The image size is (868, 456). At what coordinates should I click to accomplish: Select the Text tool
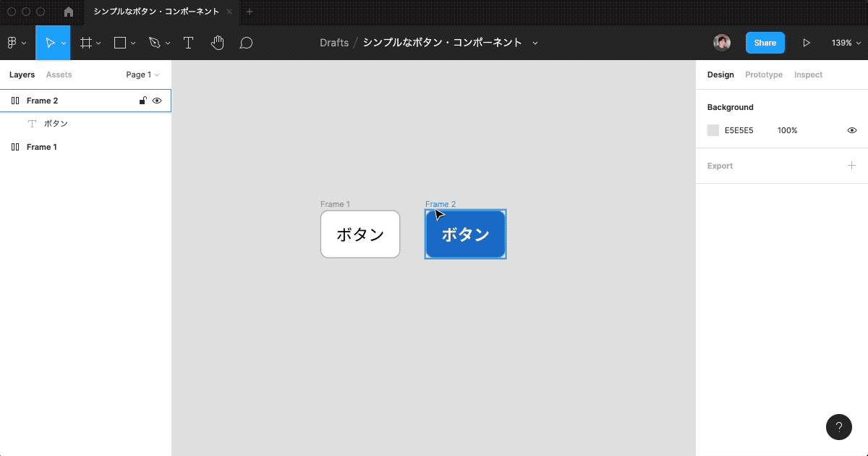click(188, 43)
